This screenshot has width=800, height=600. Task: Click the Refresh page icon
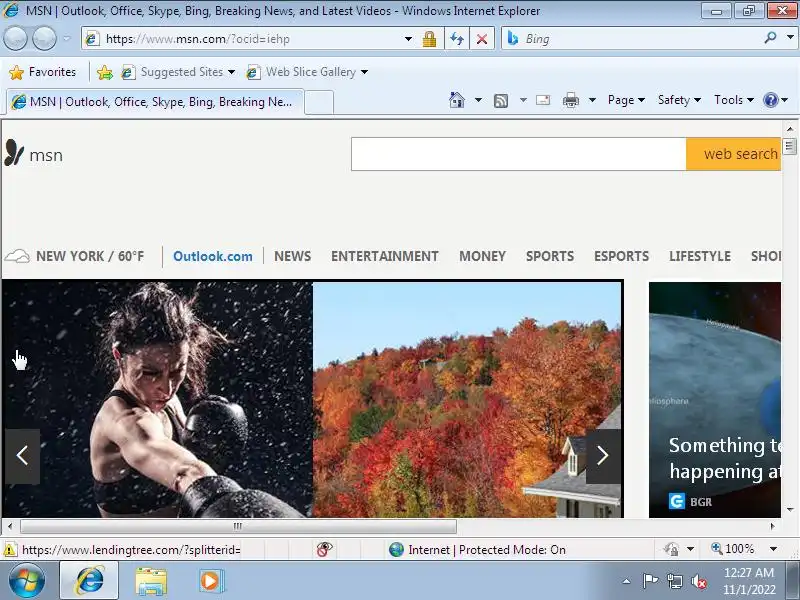point(457,39)
